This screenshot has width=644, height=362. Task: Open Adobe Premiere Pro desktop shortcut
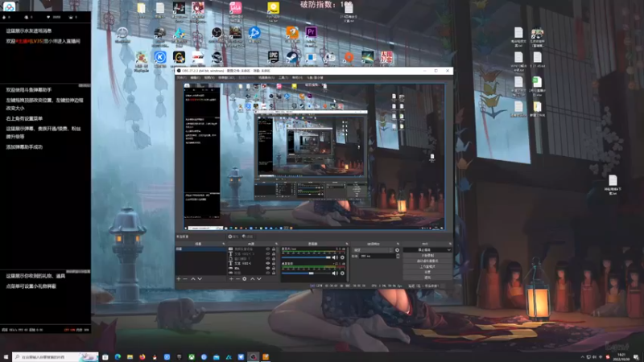(x=311, y=32)
